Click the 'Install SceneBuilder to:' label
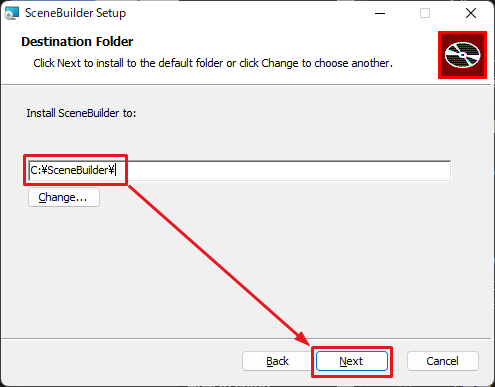 click(x=81, y=113)
